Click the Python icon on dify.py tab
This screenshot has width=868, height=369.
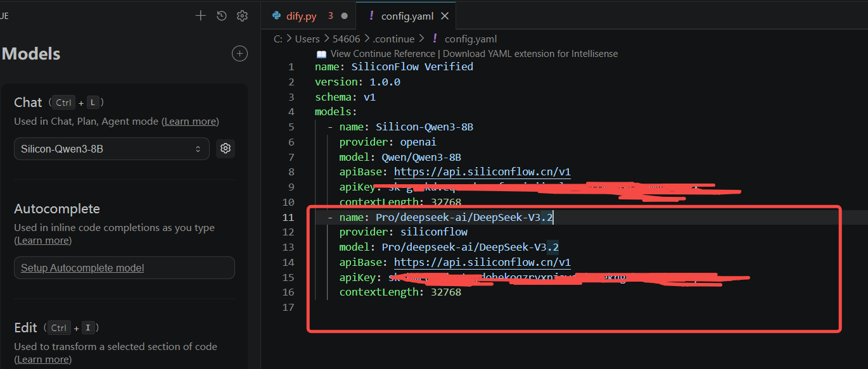tap(276, 16)
